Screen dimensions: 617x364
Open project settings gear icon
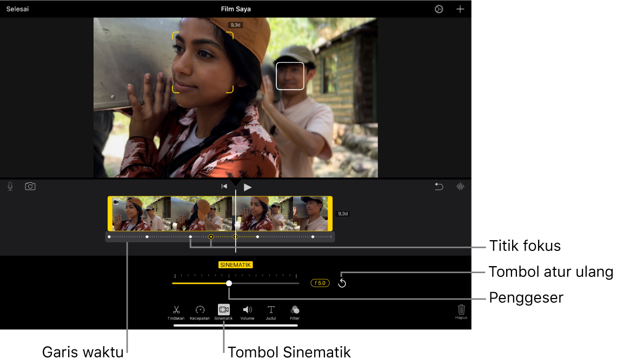(439, 9)
